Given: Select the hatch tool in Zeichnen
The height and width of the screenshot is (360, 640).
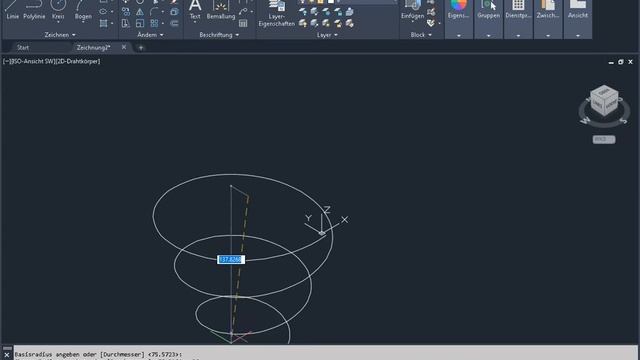Looking at the screenshot, I should [103, 23].
